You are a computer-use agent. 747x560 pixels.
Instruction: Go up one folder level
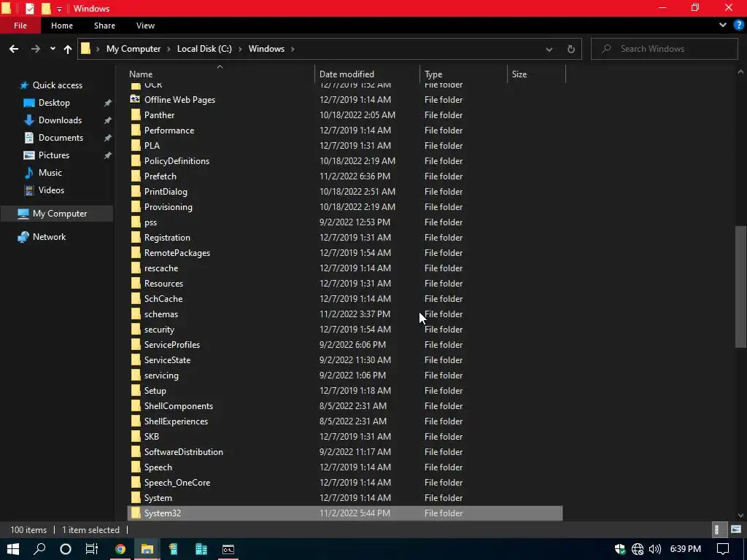(68, 49)
